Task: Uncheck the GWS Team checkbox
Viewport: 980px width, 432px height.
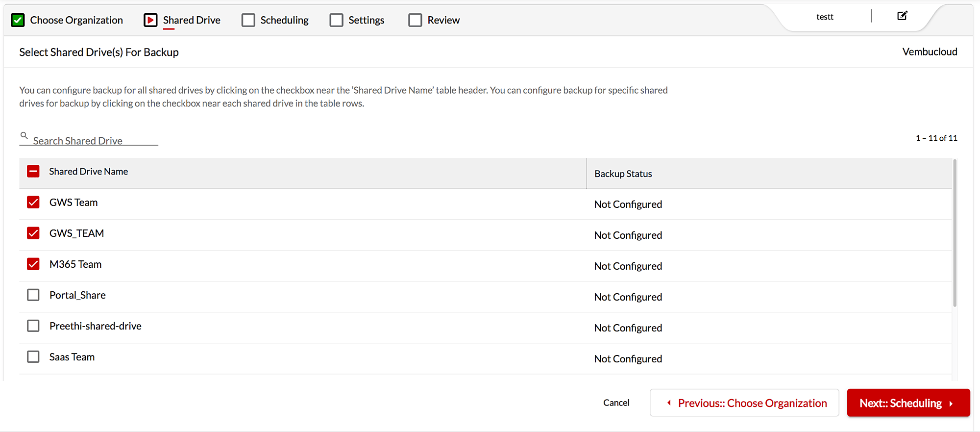Action: click(x=33, y=202)
